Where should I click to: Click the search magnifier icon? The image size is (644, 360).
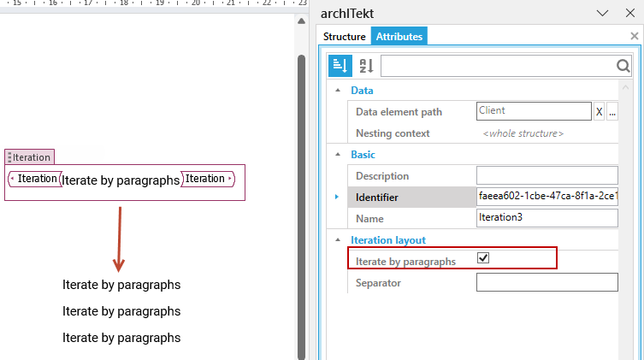623,66
